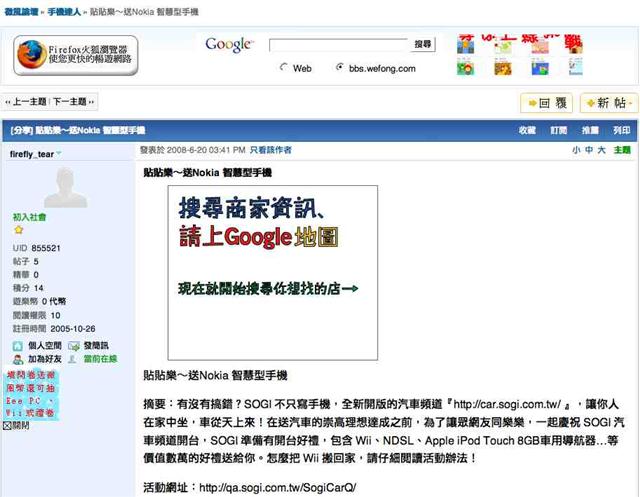This screenshot has width=640, height=497.
Task: Click the third game thumbnail, top row
Action: (540, 46)
